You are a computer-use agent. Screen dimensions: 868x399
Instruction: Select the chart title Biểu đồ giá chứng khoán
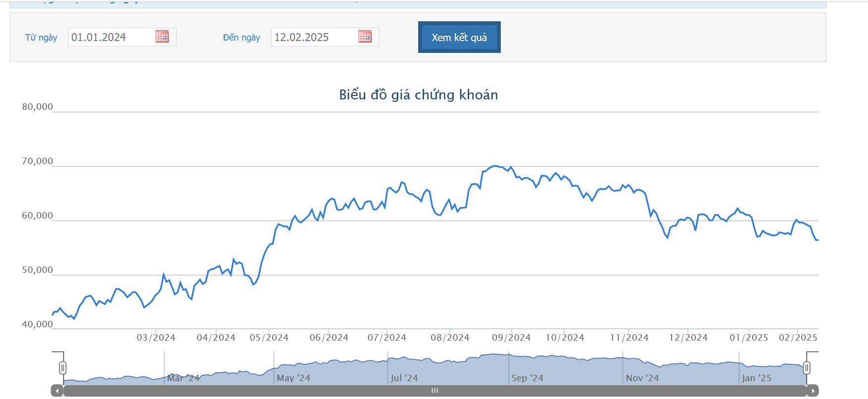418,94
